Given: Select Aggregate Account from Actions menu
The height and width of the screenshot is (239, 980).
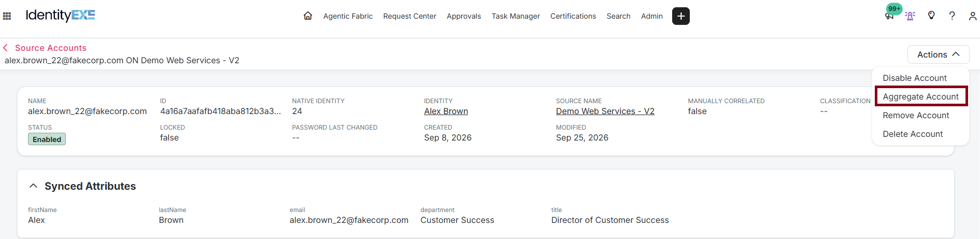Looking at the screenshot, I should coord(921,96).
